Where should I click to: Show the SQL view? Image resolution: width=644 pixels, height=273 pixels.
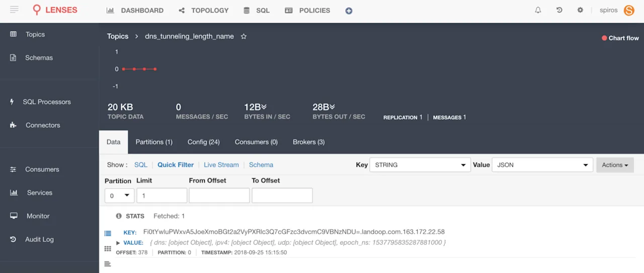[x=141, y=165]
